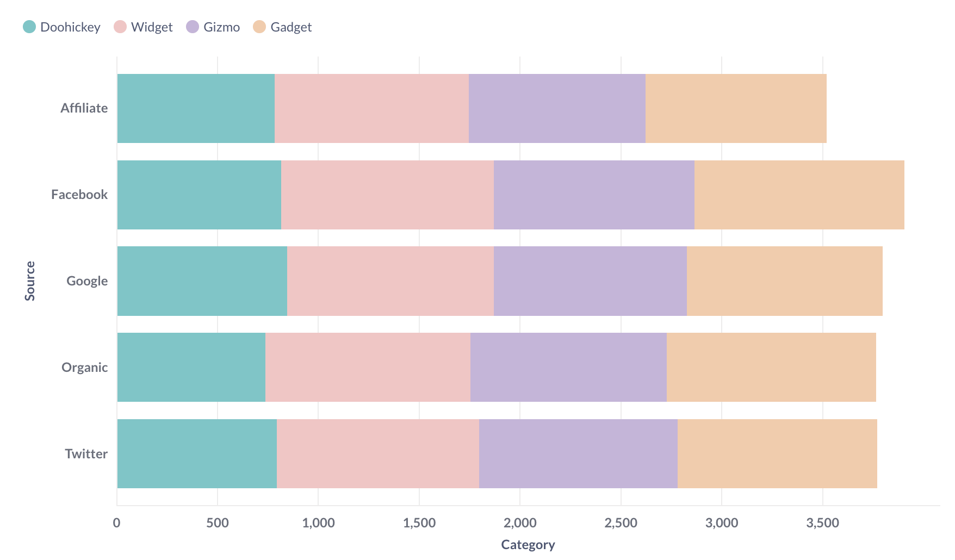
Task: Click the Widget legend color dot
Action: click(x=120, y=27)
